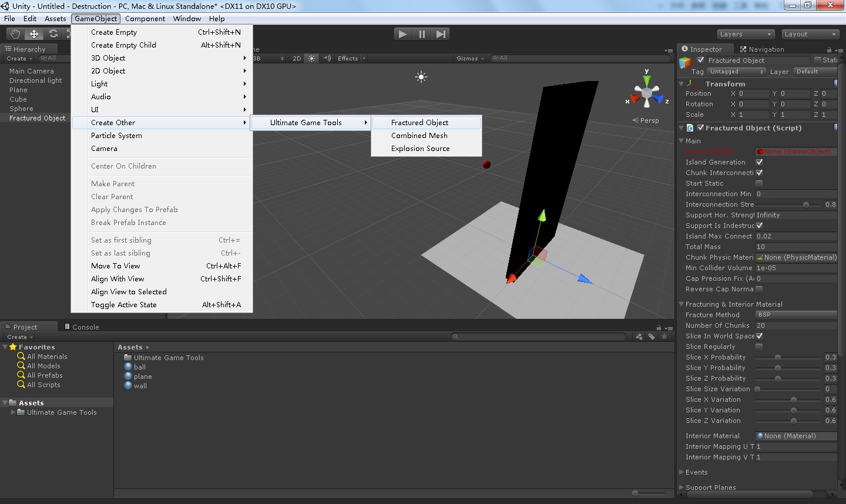Select the Hand tool in toolbar
This screenshot has height=504, width=846.
15,34
